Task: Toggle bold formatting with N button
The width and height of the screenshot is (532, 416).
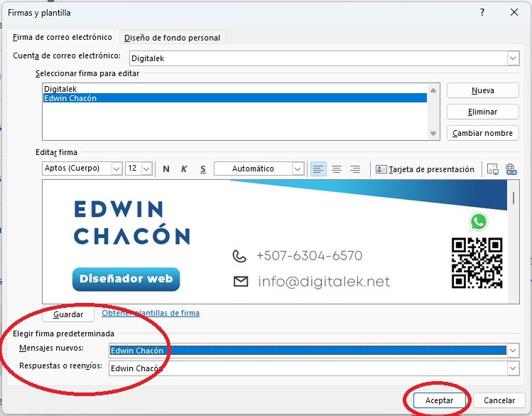Action: [x=166, y=169]
